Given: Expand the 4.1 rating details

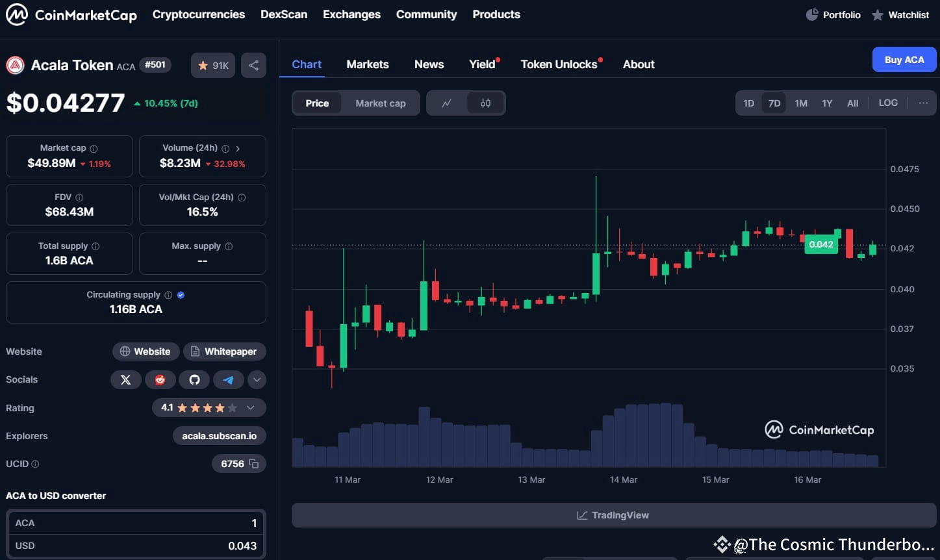Looking at the screenshot, I should point(249,407).
